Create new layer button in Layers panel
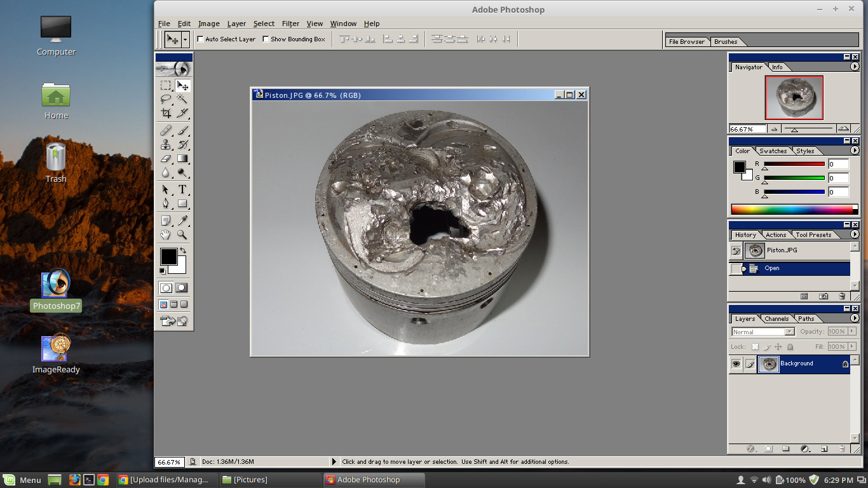Viewport: 868px width, 488px height. (824, 449)
